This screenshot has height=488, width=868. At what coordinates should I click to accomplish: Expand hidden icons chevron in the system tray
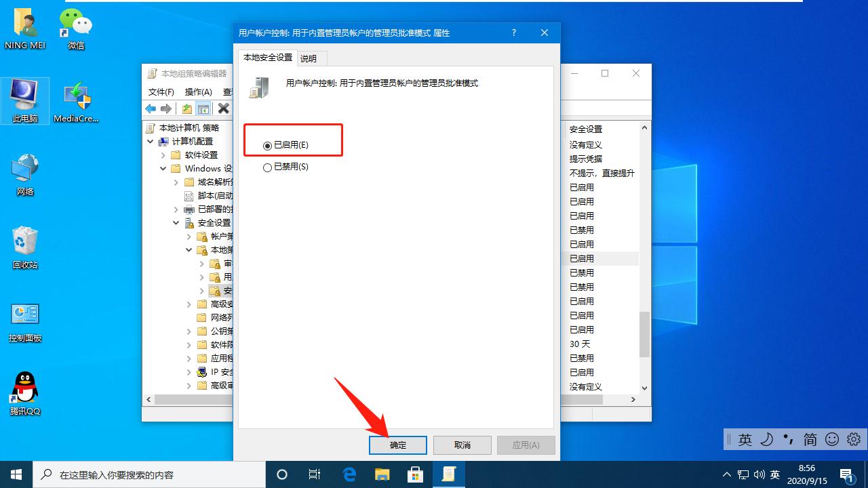click(x=726, y=474)
